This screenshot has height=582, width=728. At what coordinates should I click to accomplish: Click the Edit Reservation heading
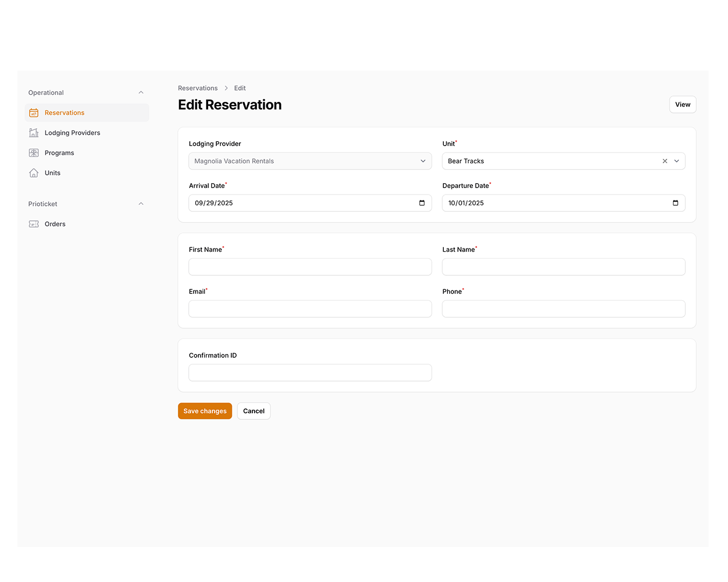coord(230,105)
